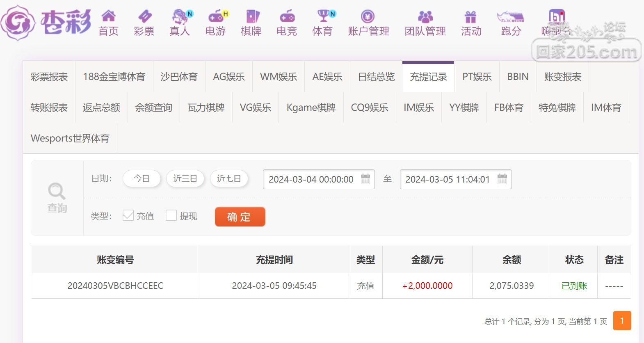Go to page 1 in pagination

click(622, 320)
